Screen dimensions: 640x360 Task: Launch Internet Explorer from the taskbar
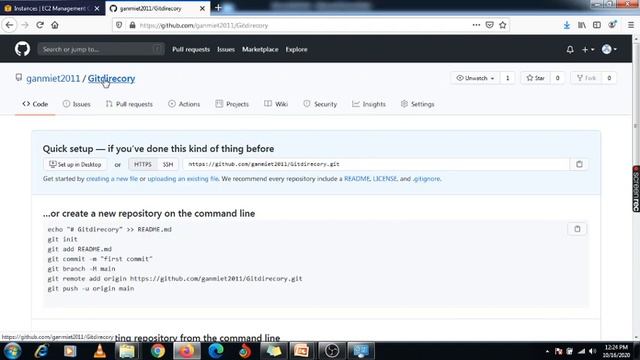[x=41, y=351]
